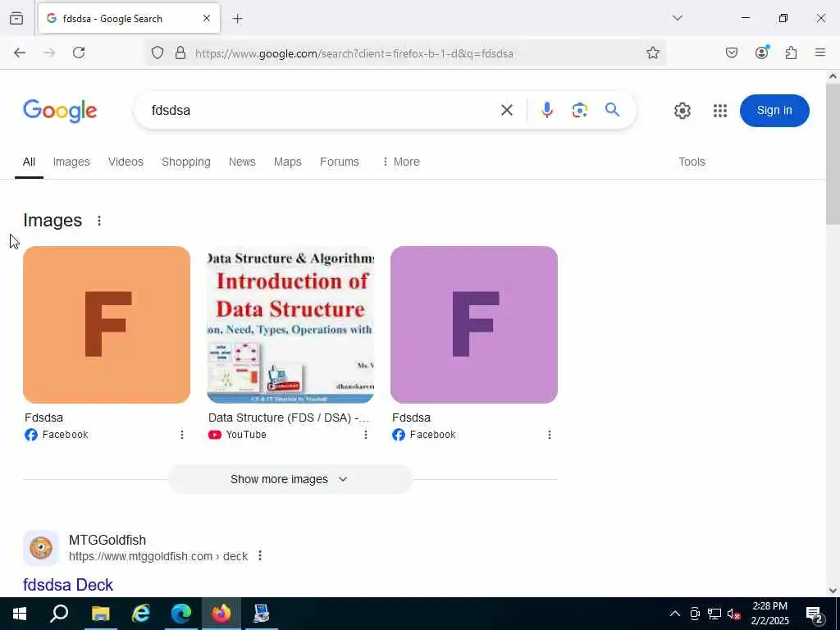Switch to the Videos tab
This screenshot has width=840, height=630.
[126, 162]
